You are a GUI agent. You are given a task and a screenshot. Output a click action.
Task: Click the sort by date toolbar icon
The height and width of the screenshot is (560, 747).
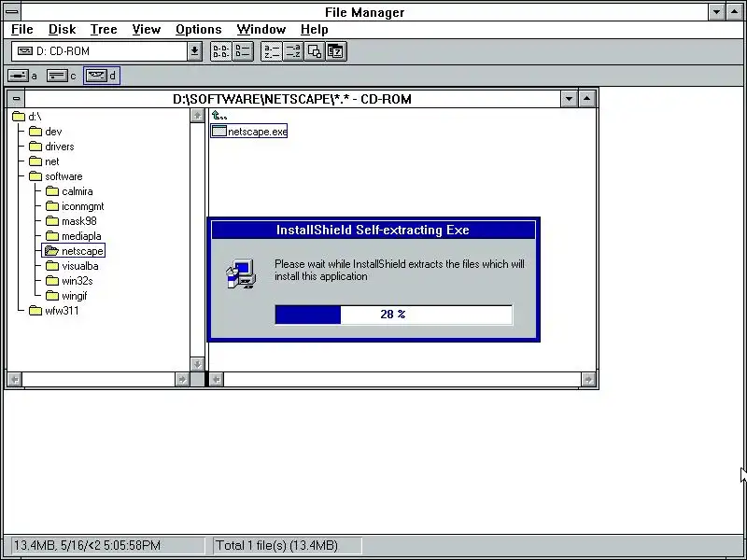coord(336,51)
